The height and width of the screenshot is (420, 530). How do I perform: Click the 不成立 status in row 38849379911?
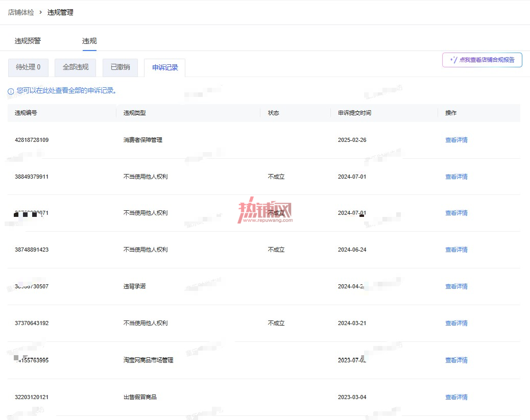[276, 177]
